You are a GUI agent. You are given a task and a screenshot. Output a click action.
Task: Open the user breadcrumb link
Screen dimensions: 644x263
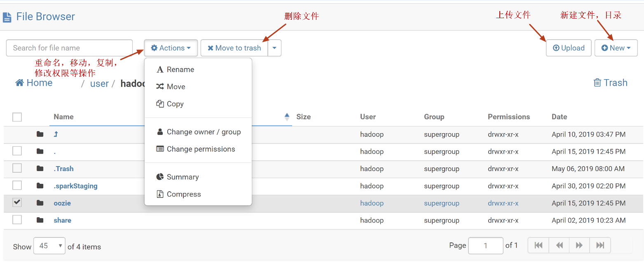[x=99, y=83]
